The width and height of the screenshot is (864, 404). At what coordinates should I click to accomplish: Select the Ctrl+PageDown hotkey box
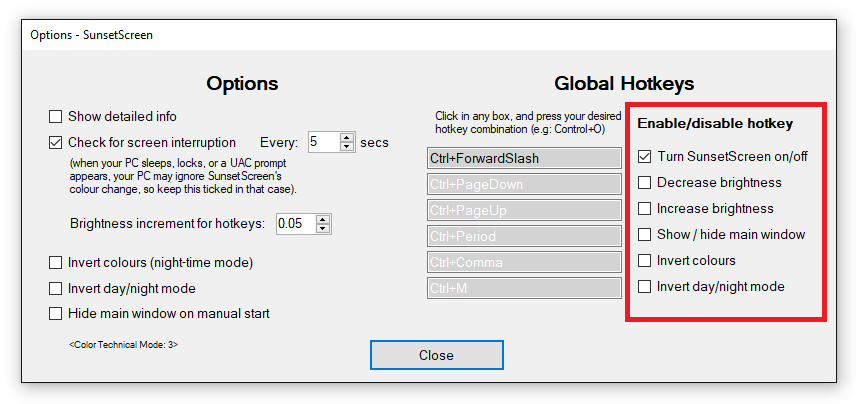pyautogui.click(x=524, y=184)
